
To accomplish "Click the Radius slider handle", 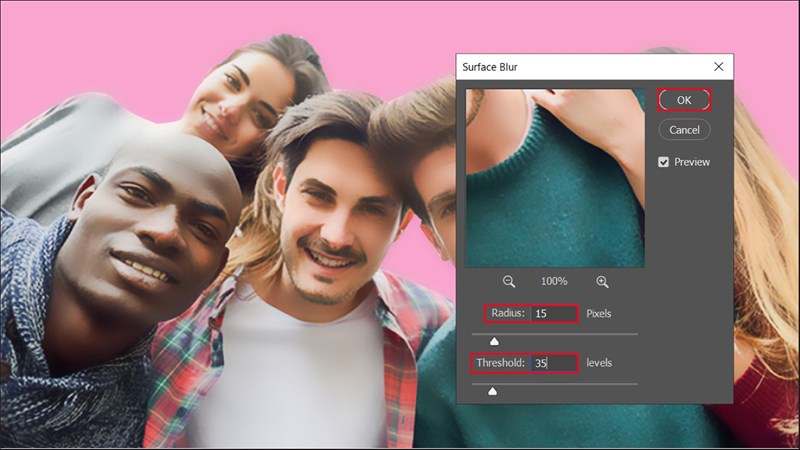I will (494, 341).
